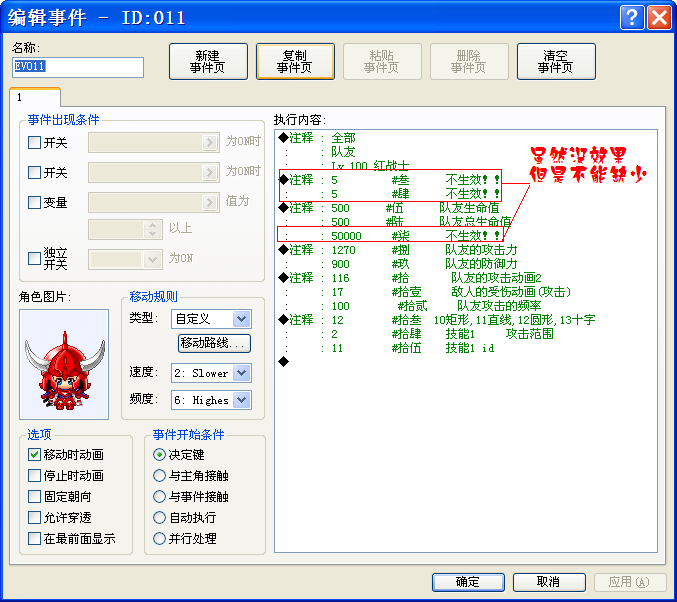
Task: Select the 500 #伍 队友生命值 line
Action: [466, 208]
